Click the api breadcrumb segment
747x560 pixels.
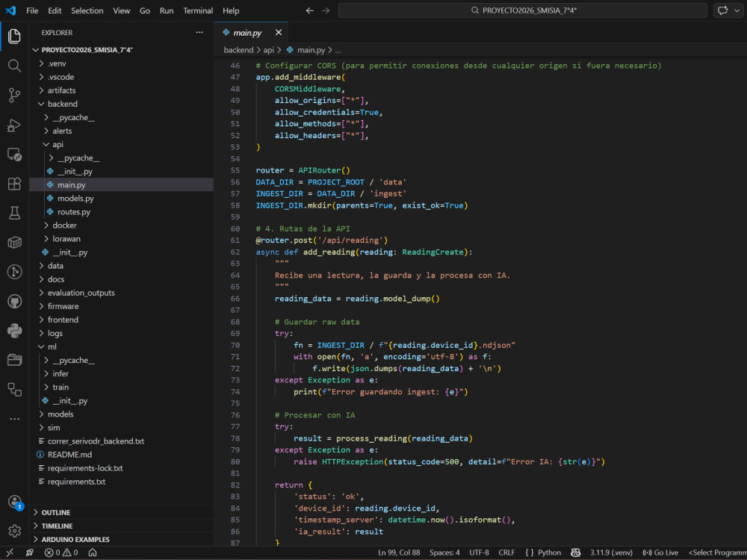tap(269, 50)
